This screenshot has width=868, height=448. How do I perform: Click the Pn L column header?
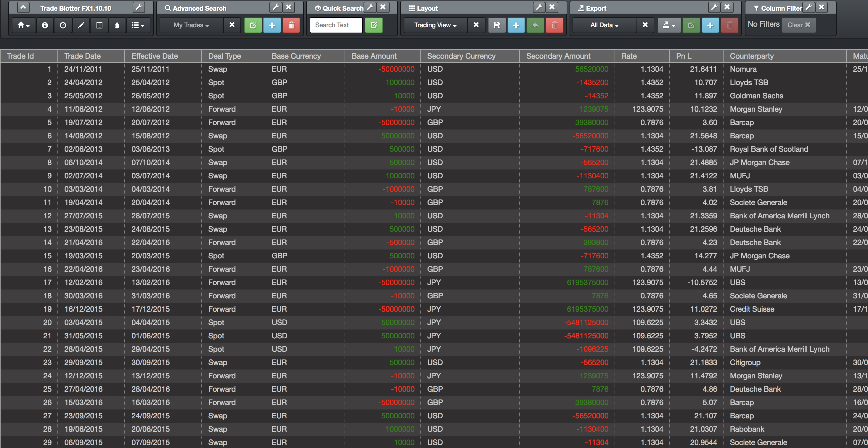696,56
